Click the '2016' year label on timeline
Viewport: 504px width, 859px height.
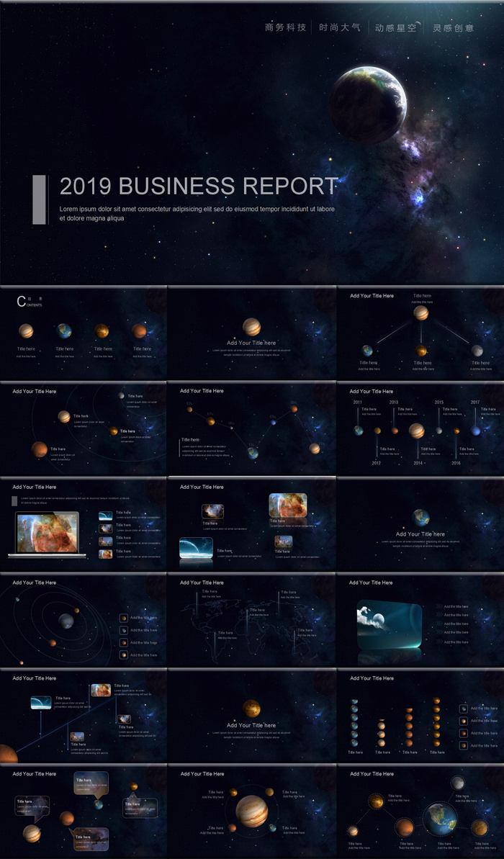coord(456,463)
